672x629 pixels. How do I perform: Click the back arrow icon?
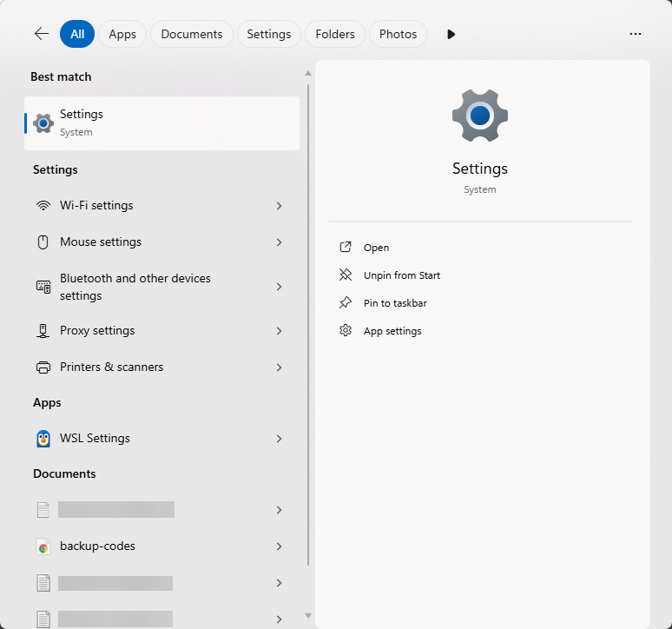tap(42, 33)
